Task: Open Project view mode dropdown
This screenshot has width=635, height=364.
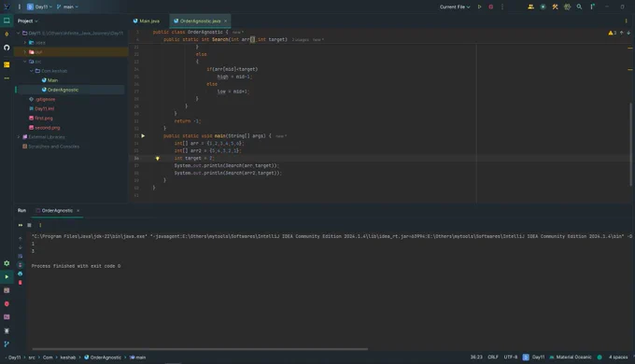Action: [27, 21]
